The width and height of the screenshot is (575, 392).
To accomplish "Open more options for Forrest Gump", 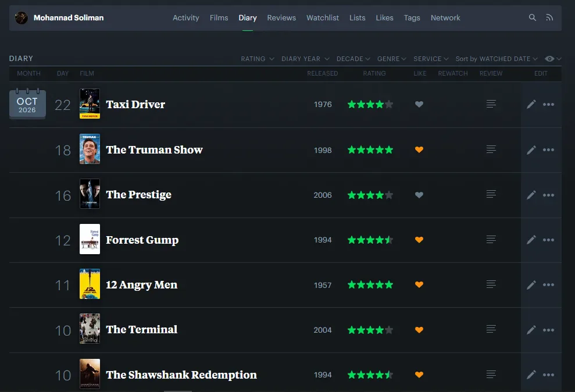I will click(549, 240).
